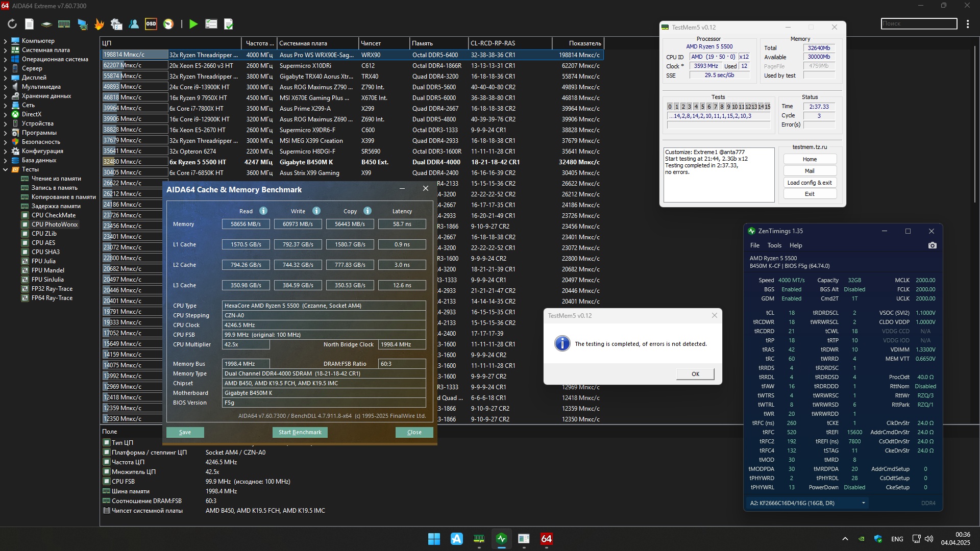Collapse the Тесты tree node
This screenshot has width=980, height=551.
coord(6,169)
